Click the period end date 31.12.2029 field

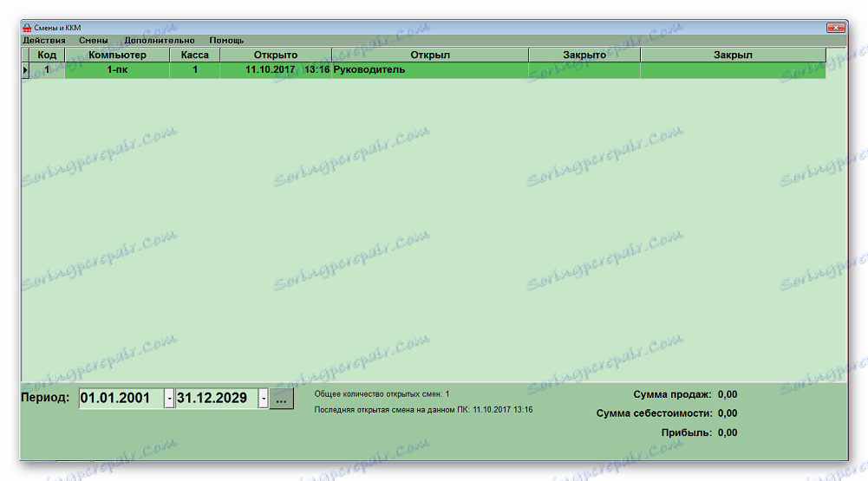click(x=217, y=398)
